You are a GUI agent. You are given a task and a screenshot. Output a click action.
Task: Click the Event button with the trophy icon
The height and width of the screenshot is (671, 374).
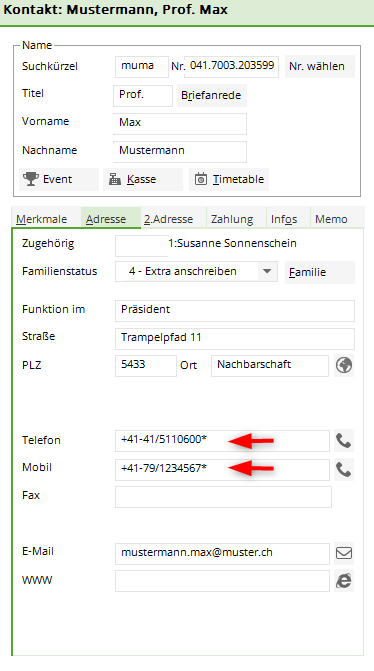[x=59, y=179]
